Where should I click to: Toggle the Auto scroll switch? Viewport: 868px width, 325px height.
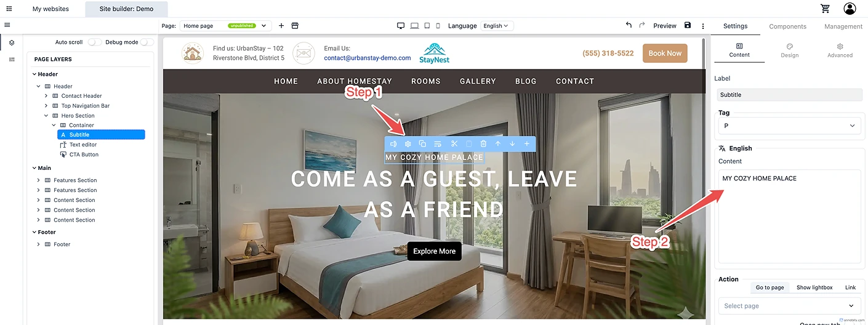pyautogui.click(x=94, y=42)
